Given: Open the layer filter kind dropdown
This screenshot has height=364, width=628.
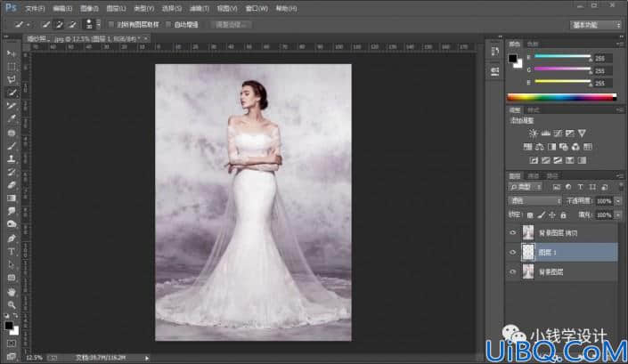Looking at the screenshot, I should [x=526, y=187].
